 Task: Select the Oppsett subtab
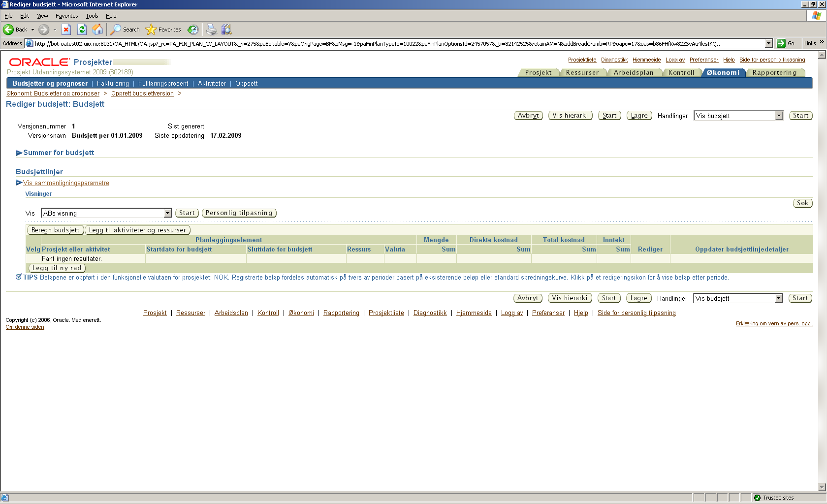[x=246, y=84]
